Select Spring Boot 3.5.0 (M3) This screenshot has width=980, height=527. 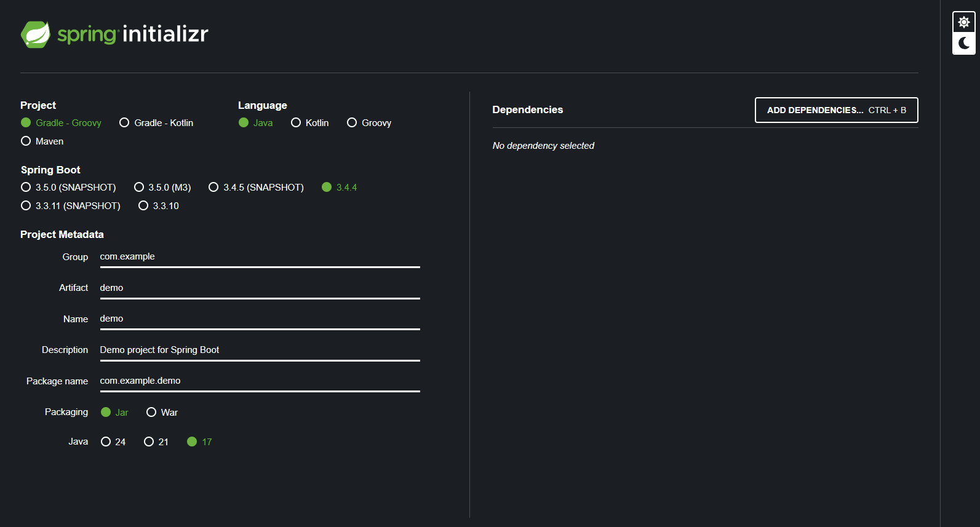162,188
